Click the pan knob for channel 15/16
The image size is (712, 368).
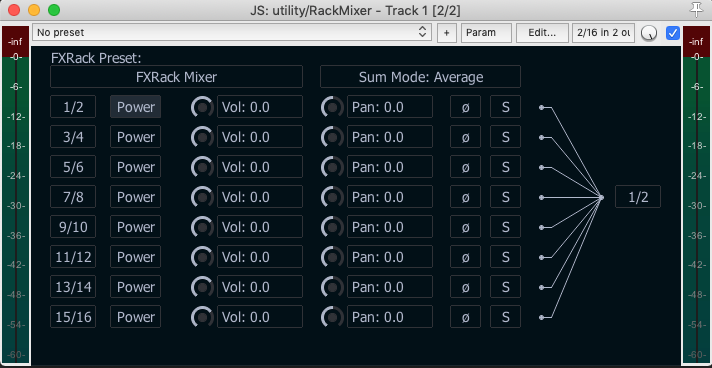tap(332, 317)
